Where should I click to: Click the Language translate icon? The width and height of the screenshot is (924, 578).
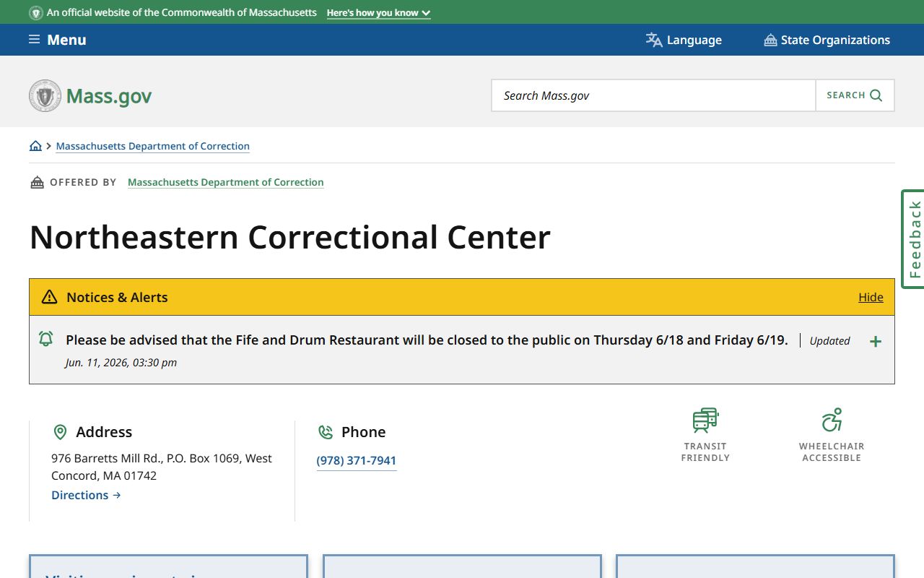click(x=654, y=40)
